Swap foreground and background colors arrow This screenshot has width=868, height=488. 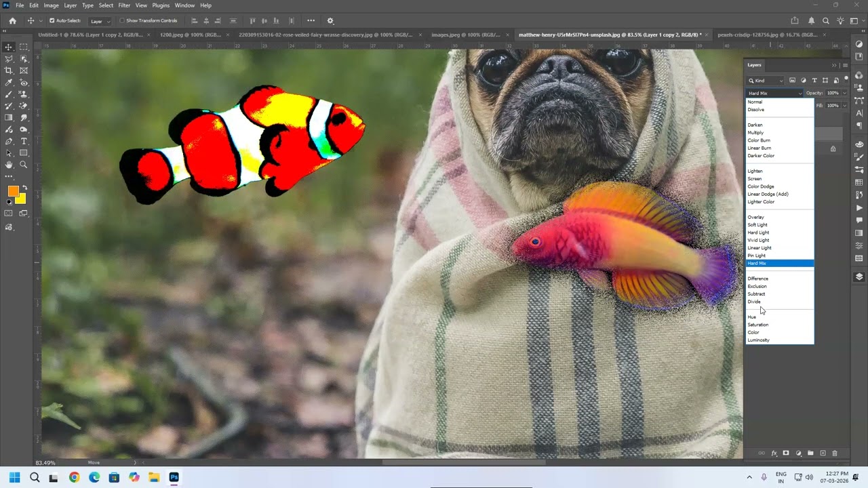[25, 188]
